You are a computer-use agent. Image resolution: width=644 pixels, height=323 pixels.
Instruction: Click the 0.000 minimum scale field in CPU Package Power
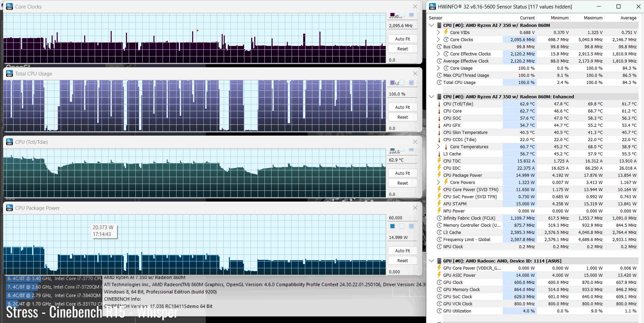click(x=403, y=272)
